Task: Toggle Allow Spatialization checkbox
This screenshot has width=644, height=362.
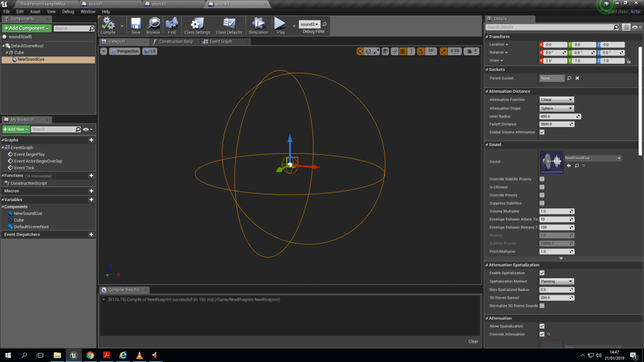Action: point(542,326)
